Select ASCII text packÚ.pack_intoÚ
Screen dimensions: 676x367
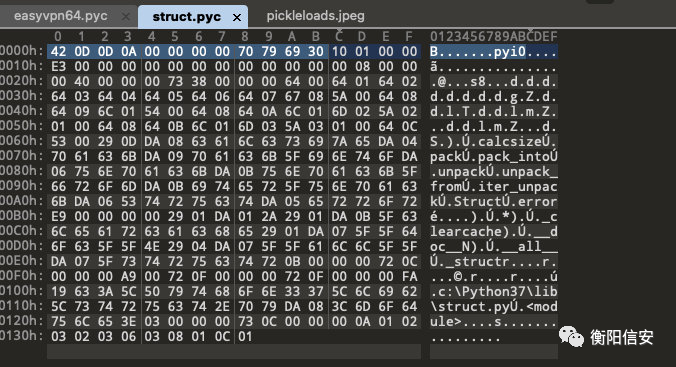point(494,156)
